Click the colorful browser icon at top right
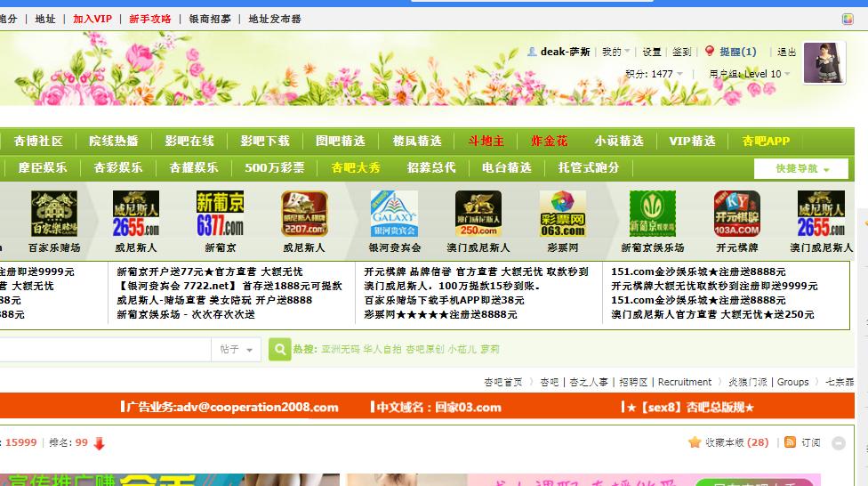This screenshot has width=868, height=486. [848, 20]
